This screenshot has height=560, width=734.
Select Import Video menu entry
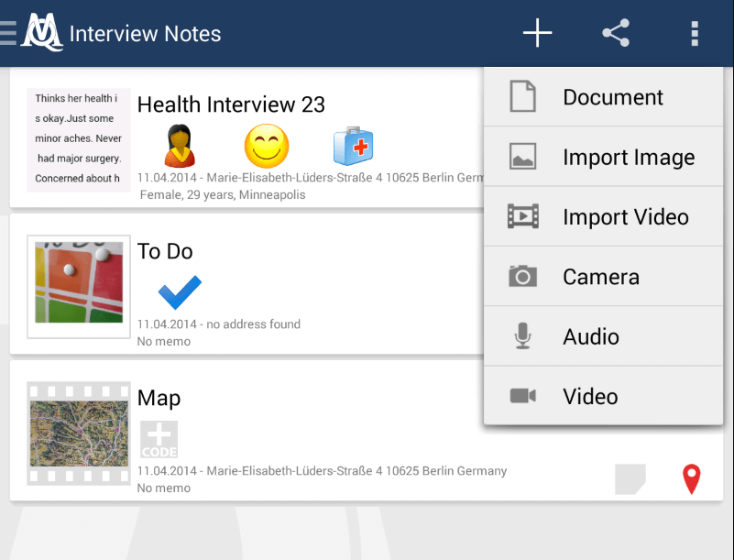coord(603,217)
